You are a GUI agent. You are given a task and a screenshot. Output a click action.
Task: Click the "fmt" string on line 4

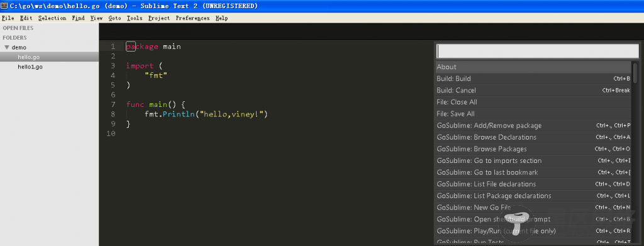pyautogui.click(x=156, y=75)
